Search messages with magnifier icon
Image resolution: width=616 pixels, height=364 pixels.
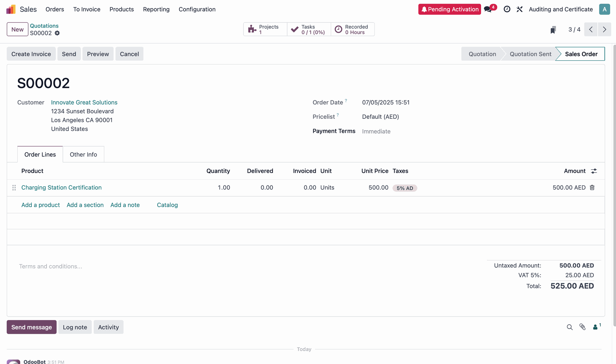(569, 327)
